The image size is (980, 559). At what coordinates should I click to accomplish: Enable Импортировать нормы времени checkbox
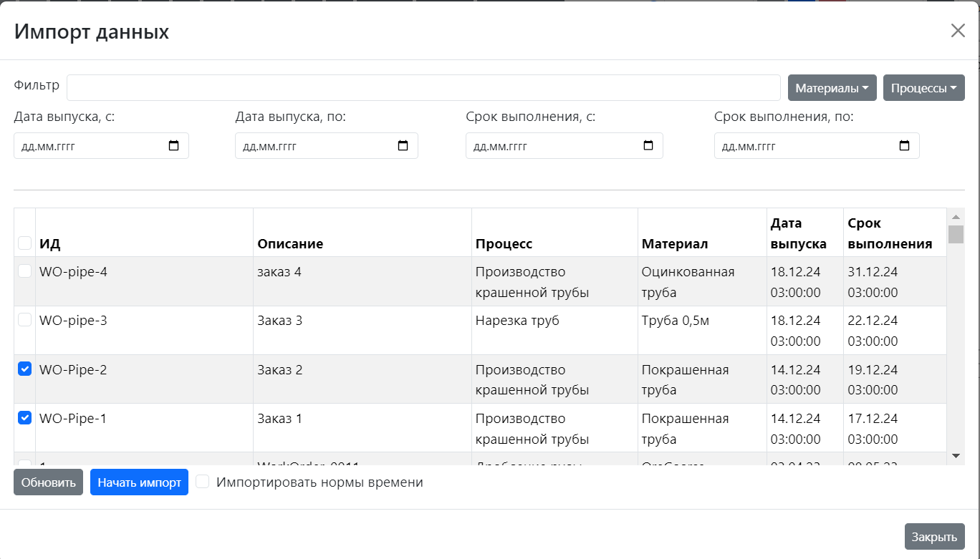point(203,482)
